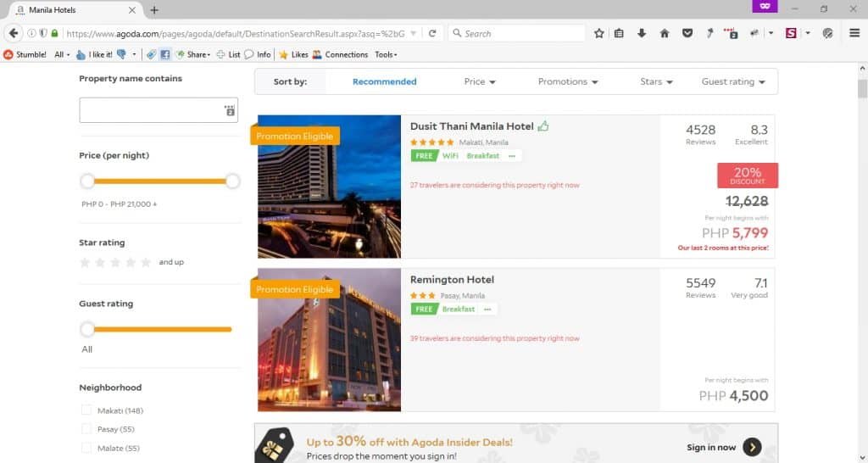Click the maximum price slider handle

point(233,181)
